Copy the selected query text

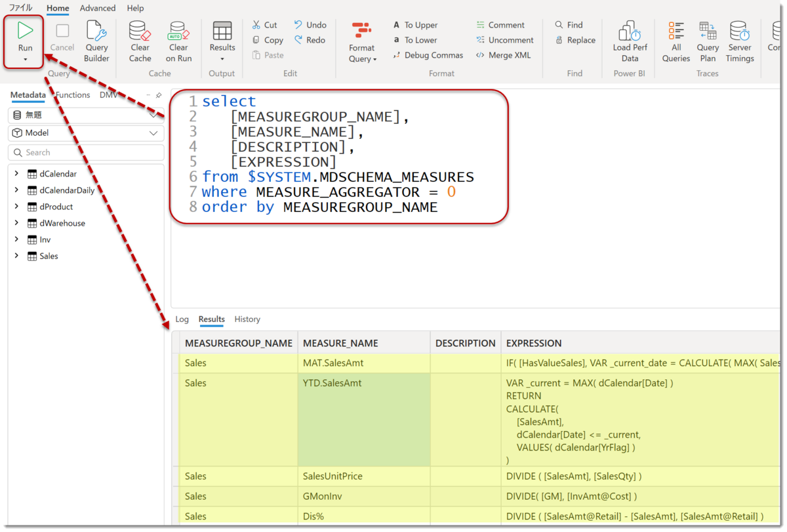[x=267, y=40]
